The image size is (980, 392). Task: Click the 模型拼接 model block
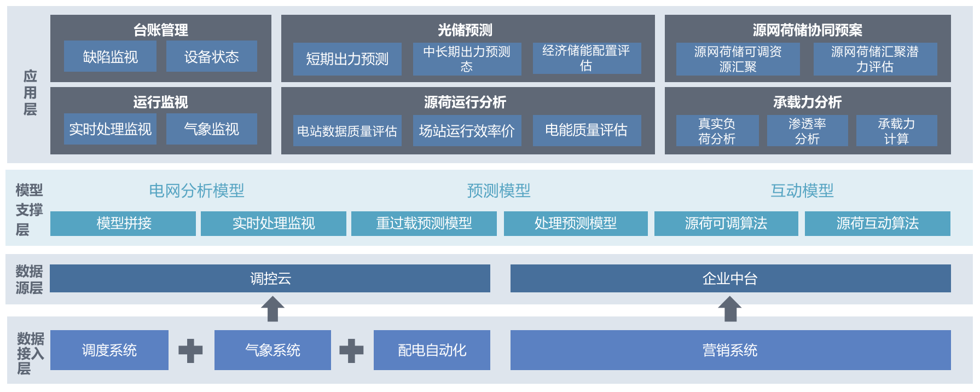coord(123,223)
